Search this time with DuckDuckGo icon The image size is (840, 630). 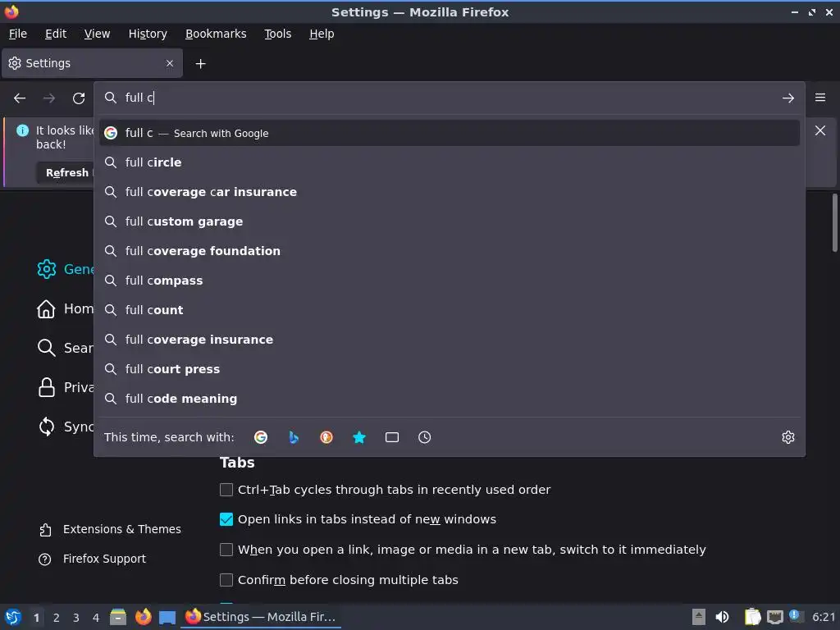coord(326,437)
